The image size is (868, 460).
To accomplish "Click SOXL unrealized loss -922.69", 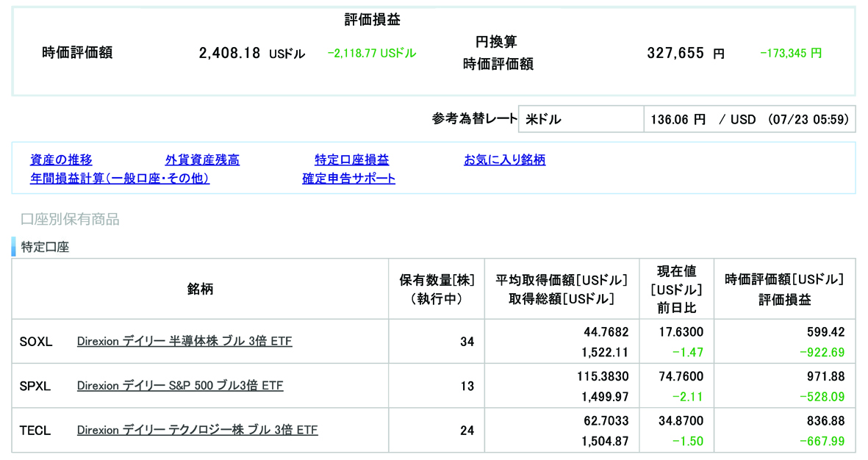I will 822,352.
